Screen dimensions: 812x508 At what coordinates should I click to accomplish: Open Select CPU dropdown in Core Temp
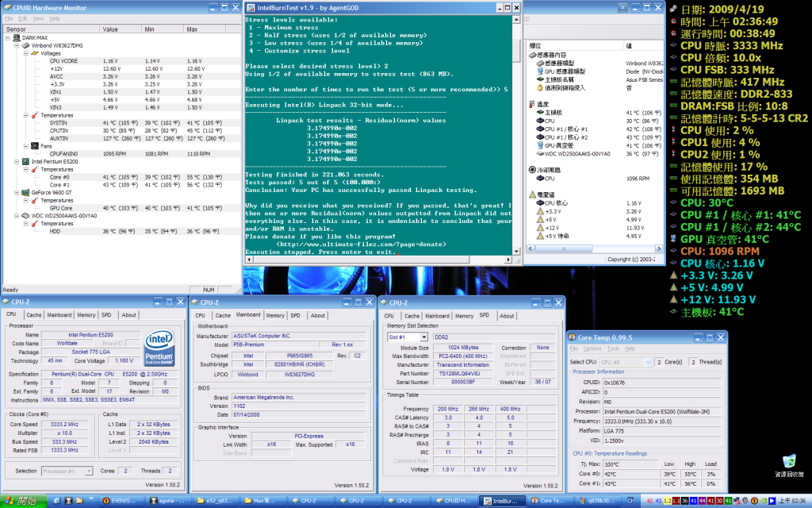click(x=648, y=362)
